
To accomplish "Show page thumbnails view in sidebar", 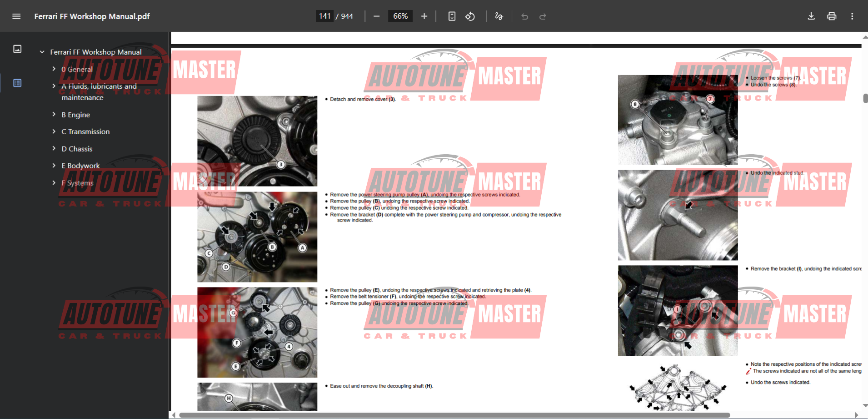I will click(17, 49).
